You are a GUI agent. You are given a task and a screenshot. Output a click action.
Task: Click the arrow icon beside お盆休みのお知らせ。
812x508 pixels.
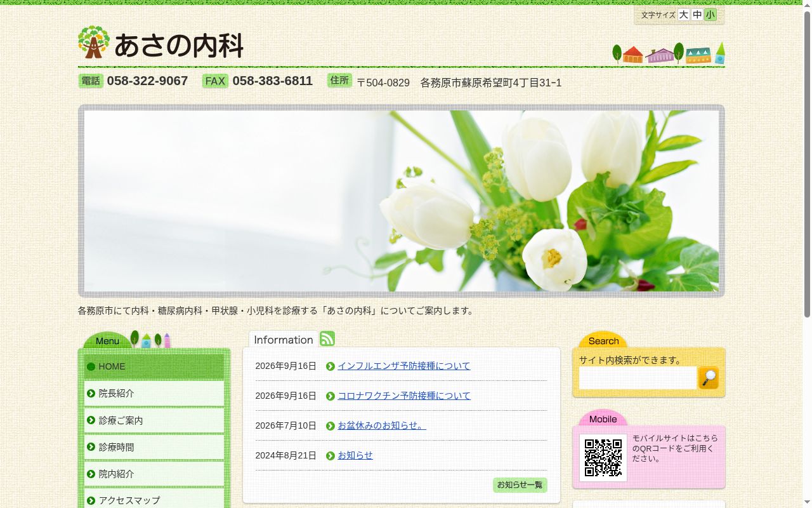pyautogui.click(x=331, y=426)
